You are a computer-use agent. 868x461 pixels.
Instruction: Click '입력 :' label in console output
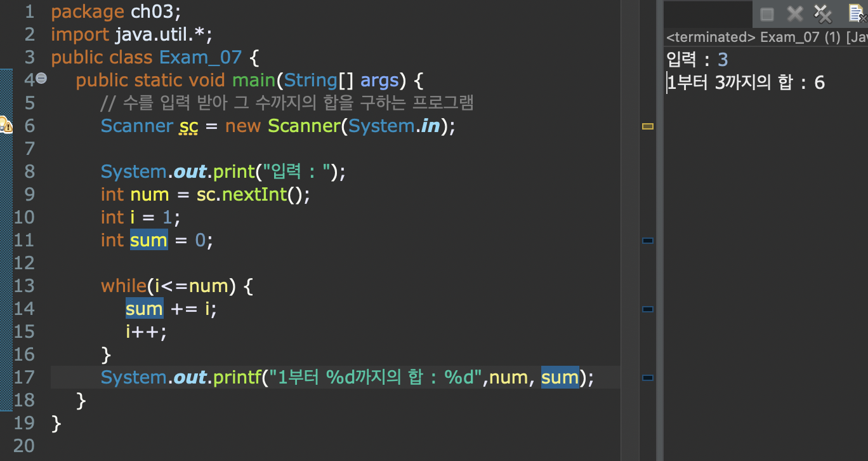[688, 60]
